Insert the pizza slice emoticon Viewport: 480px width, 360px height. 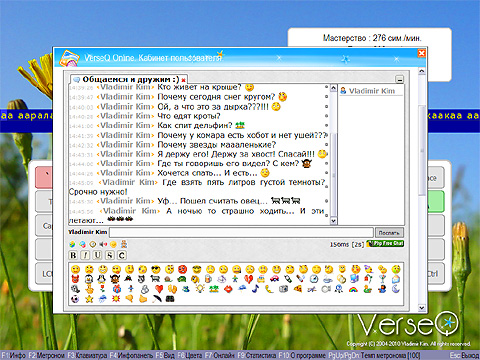298,289
